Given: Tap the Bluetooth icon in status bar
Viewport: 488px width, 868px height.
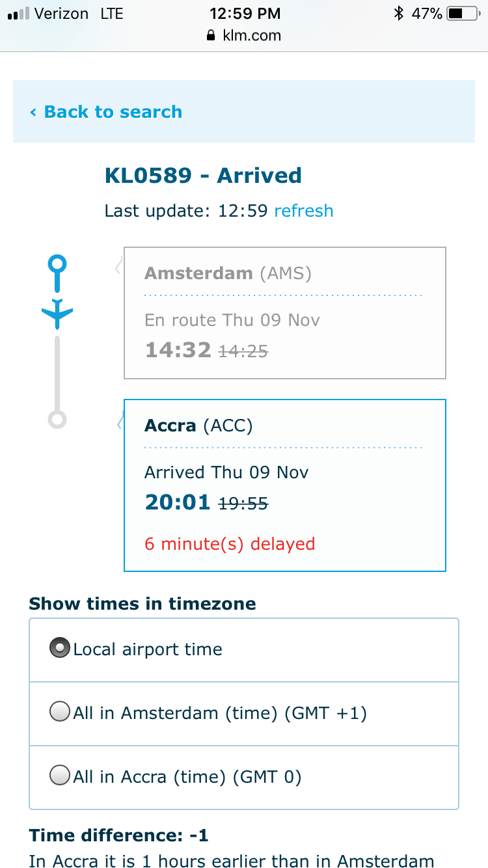Looking at the screenshot, I should (x=399, y=13).
